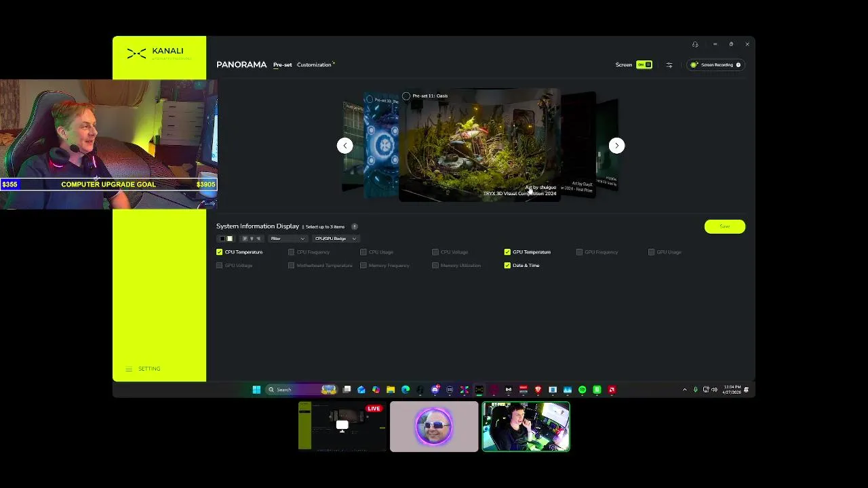Image resolution: width=868 pixels, height=488 pixels.
Task: Click the Screen Recording button
Action: 715,65
